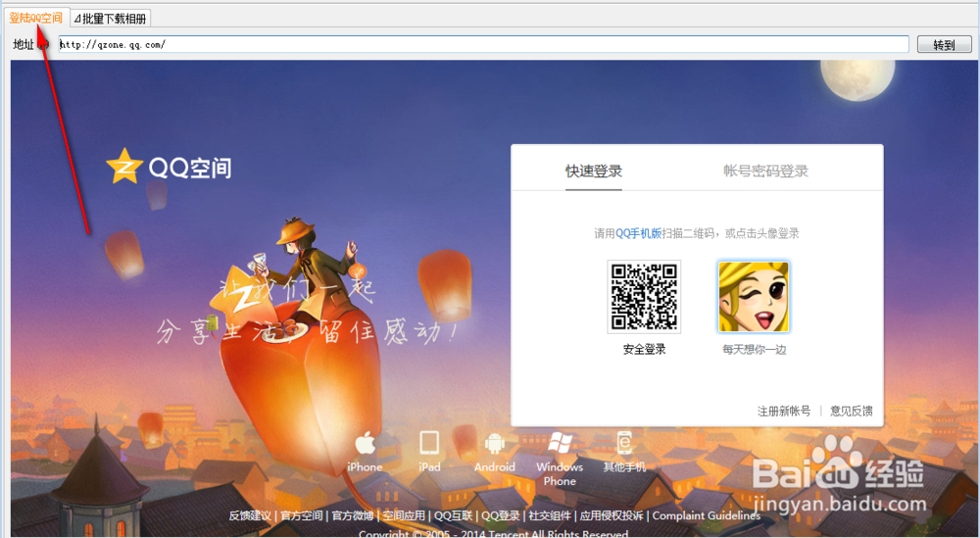Click the address URL input field
The width and height of the screenshot is (980, 538).
(483, 44)
